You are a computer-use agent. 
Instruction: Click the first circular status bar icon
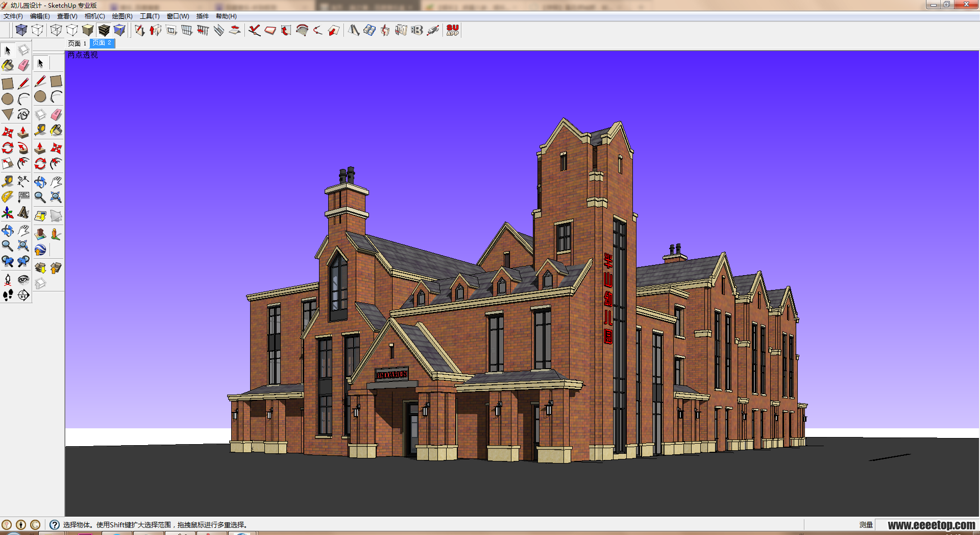coord(7,524)
